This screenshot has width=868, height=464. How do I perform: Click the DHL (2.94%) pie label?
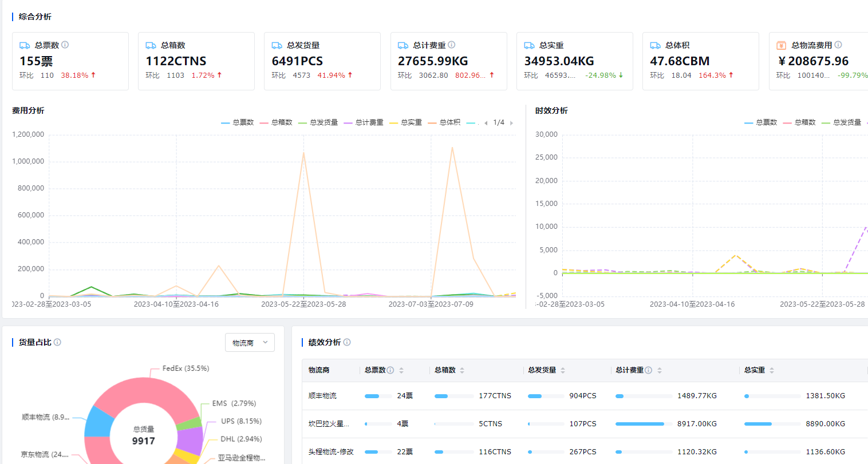point(241,439)
